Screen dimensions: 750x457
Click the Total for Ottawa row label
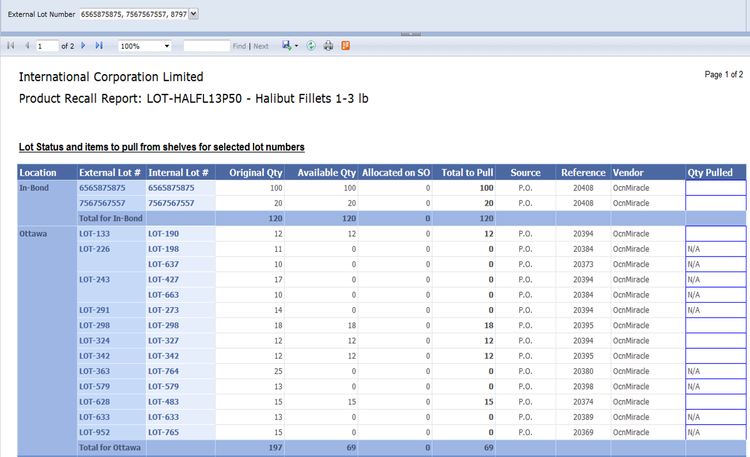(x=110, y=447)
